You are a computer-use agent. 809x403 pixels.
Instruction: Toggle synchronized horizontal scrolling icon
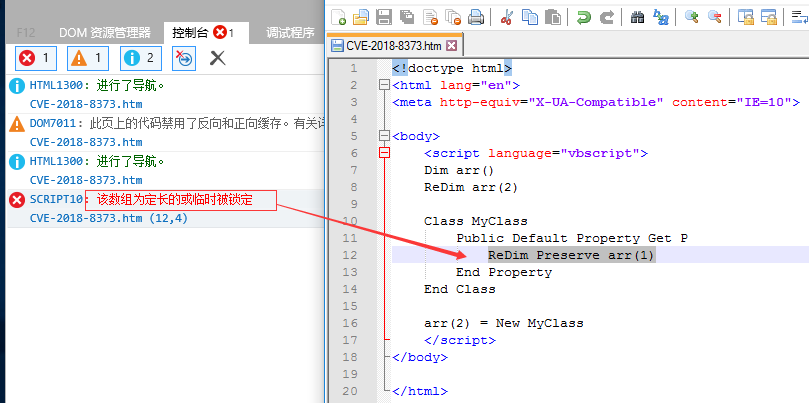pyautogui.click(x=768, y=17)
